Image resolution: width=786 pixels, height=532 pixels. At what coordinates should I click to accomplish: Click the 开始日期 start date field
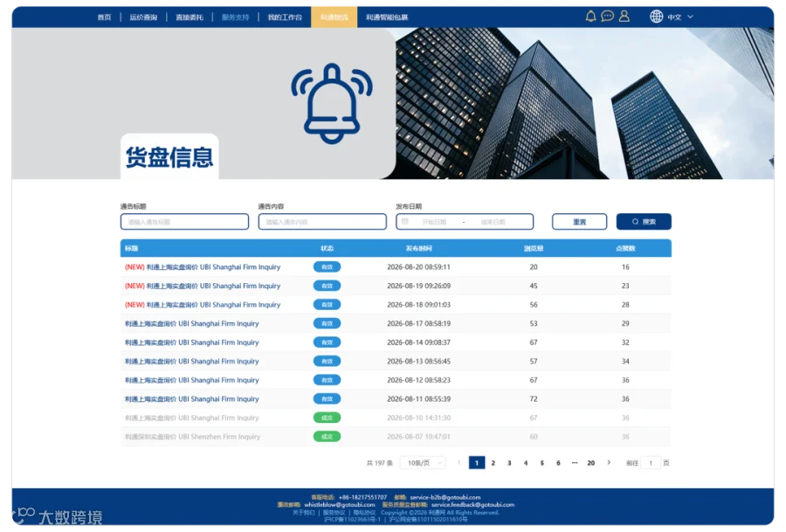pos(434,222)
